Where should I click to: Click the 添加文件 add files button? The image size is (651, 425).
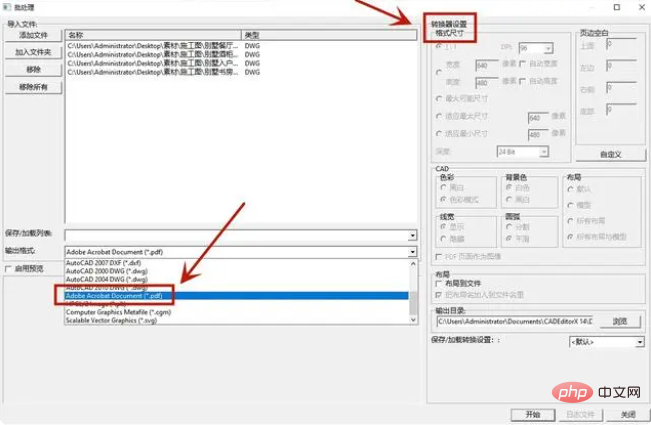tap(34, 35)
